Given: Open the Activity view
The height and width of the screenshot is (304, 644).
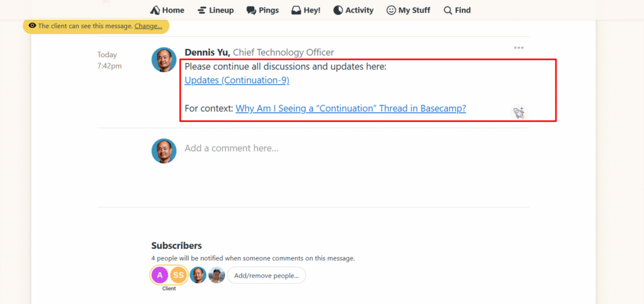Looking at the screenshot, I should click(353, 10).
